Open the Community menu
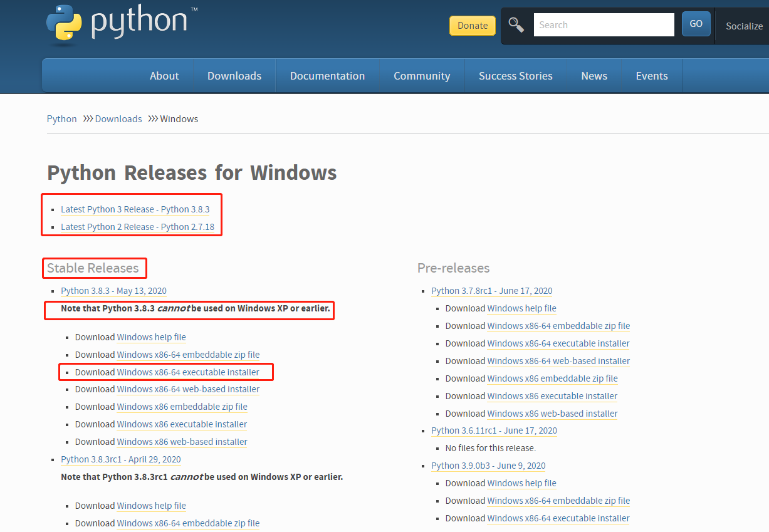Image resolution: width=769 pixels, height=532 pixels. click(x=421, y=75)
